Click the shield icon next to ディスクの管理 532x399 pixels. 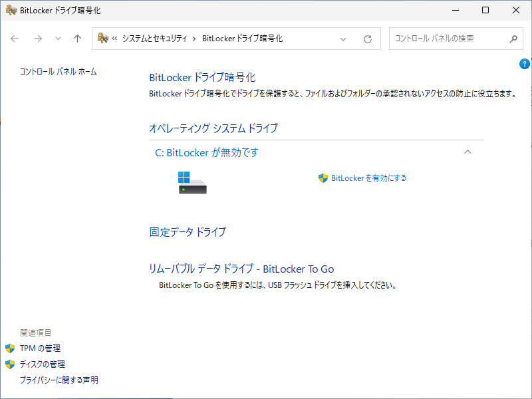tap(10, 364)
